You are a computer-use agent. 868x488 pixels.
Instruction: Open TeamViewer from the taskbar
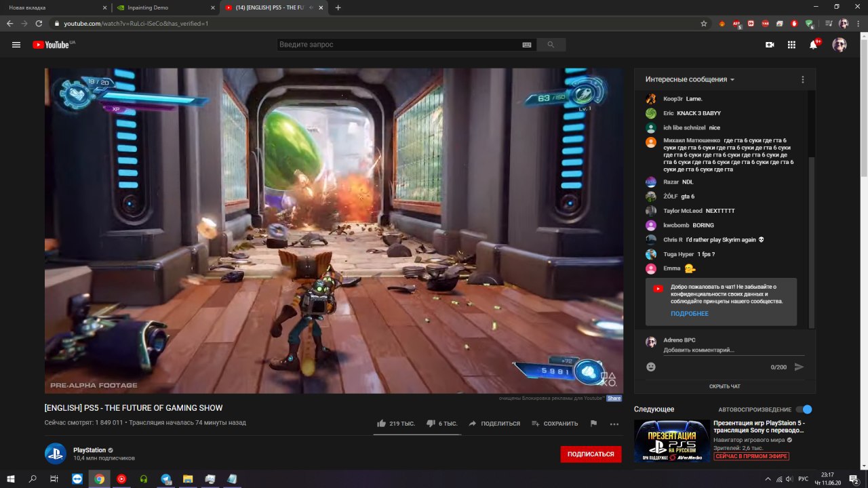click(77, 479)
